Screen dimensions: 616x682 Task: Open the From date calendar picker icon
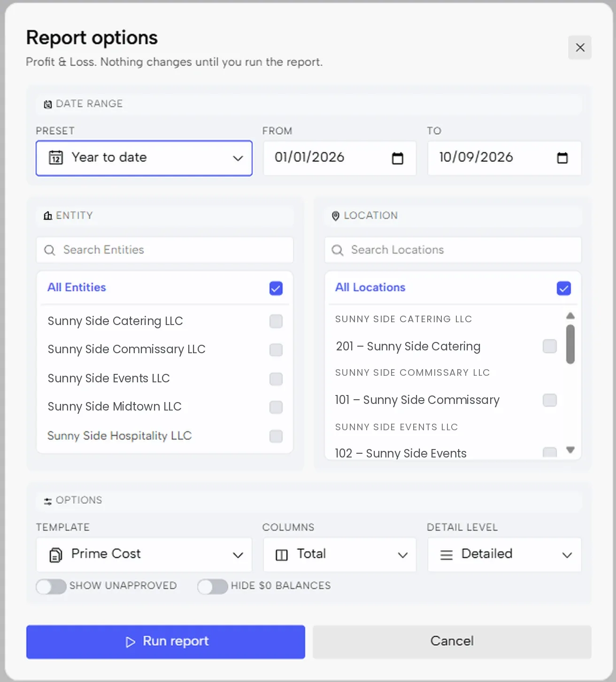[x=398, y=158]
